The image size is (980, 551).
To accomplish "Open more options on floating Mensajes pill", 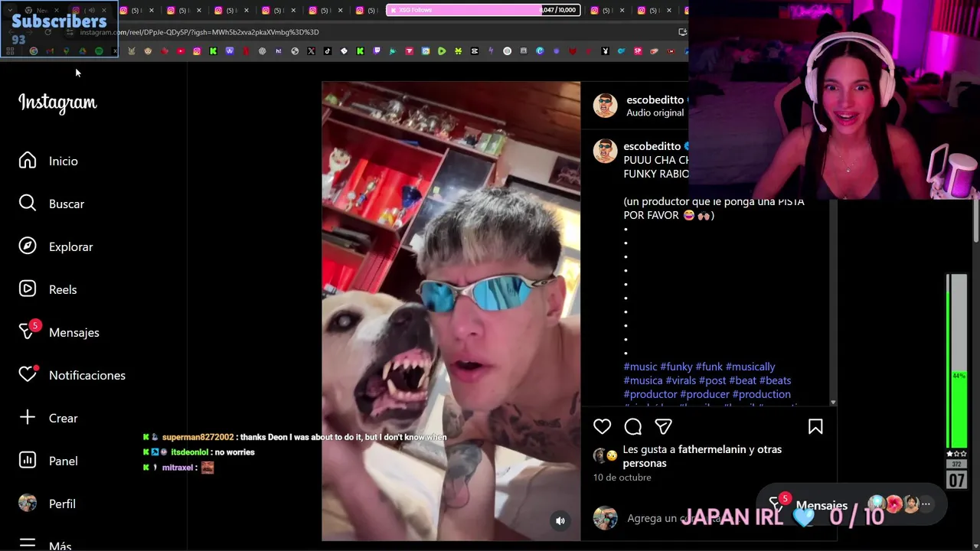I will click(x=926, y=504).
